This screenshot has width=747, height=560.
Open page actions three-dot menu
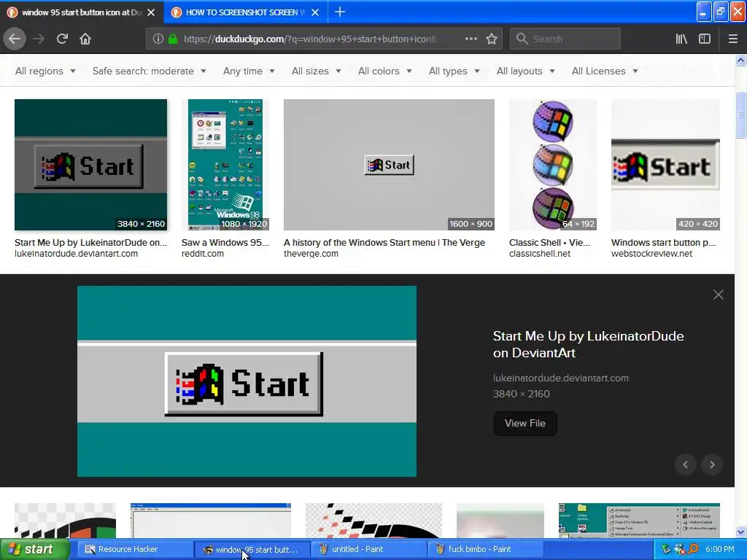point(471,39)
